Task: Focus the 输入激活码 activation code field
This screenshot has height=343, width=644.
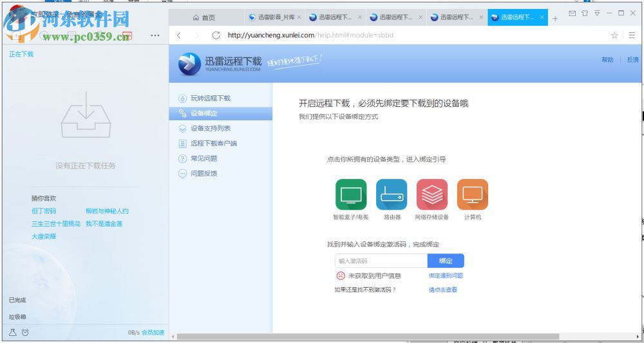Action: coord(381,261)
